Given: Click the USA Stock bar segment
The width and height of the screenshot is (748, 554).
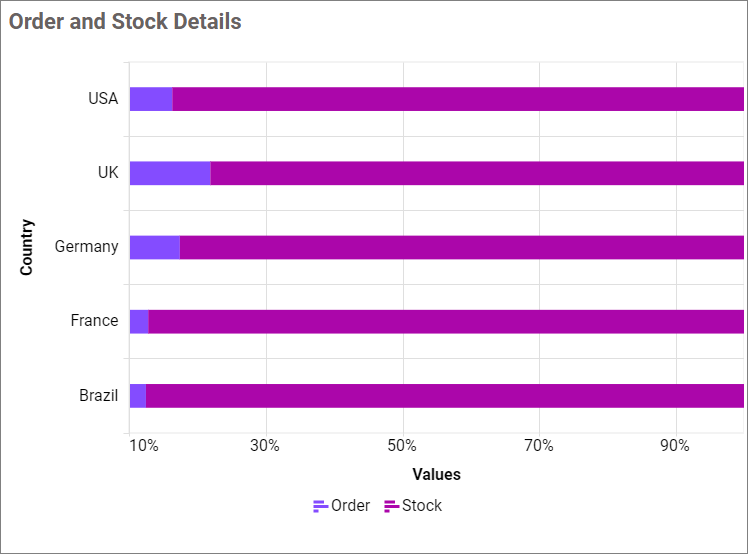Looking at the screenshot, I should pos(458,99).
